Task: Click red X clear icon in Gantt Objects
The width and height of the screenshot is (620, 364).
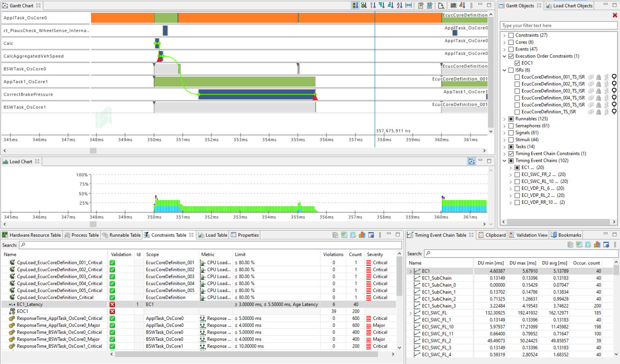Action: pos(615,15)
